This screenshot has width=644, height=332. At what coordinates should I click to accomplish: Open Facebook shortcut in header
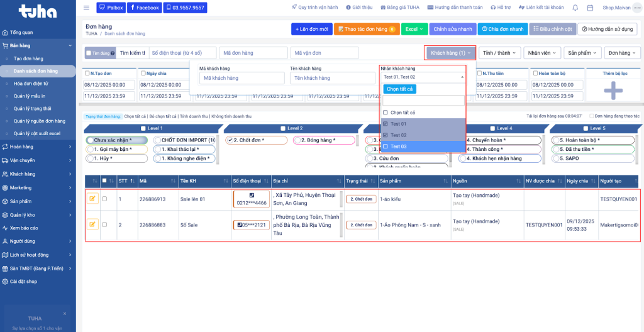pos(144,8)
